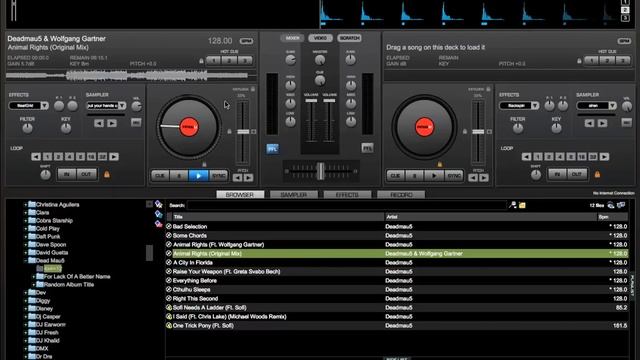The height and width of the screenshot is (360, 640).
Task: Set right deck 32-beat loop
Action: point(593,157)
